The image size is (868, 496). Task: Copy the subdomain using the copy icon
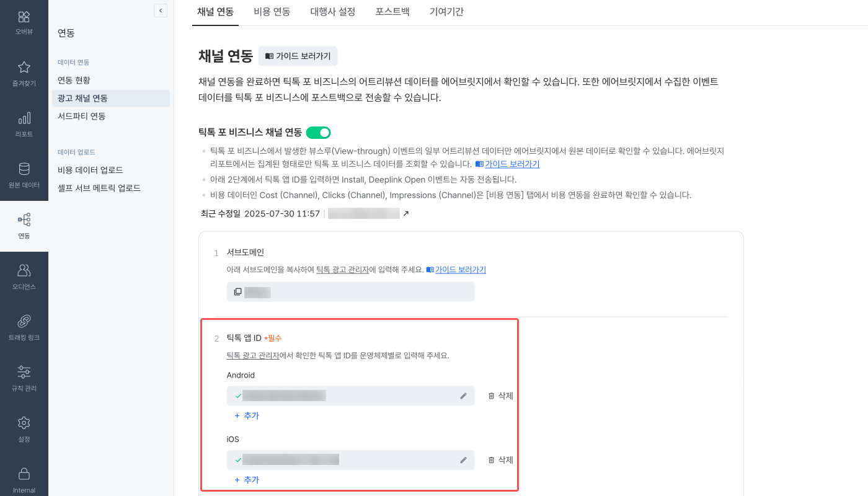click(x=237, y=292)
